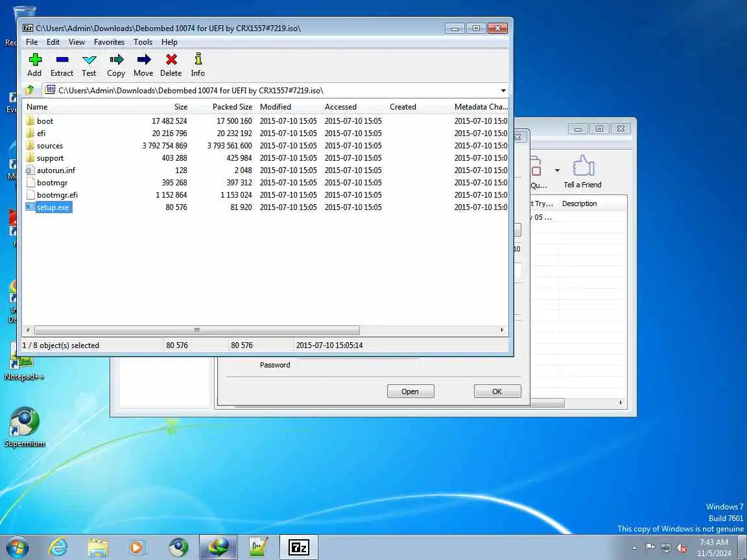Select the bootmgr.efi file icon
This screenshot has height=560, width=747.
[x=30, y=195]
